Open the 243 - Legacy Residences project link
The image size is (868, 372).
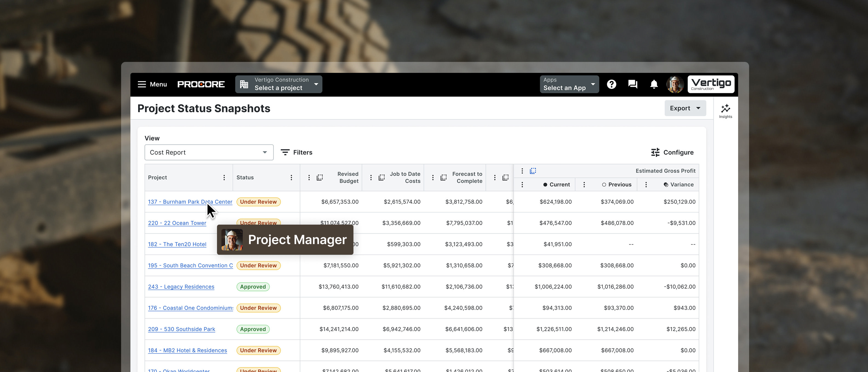click(x=181, y=287)
